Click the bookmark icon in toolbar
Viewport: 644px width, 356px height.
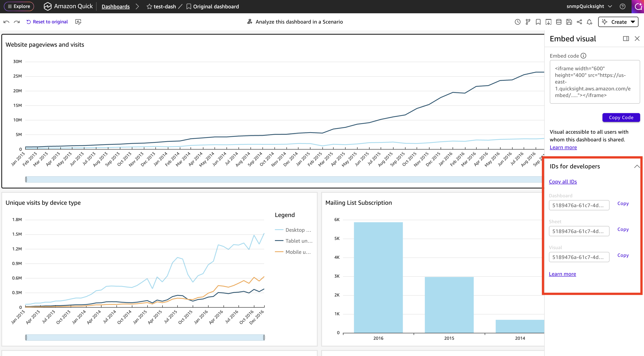click(x=538, y=22)
